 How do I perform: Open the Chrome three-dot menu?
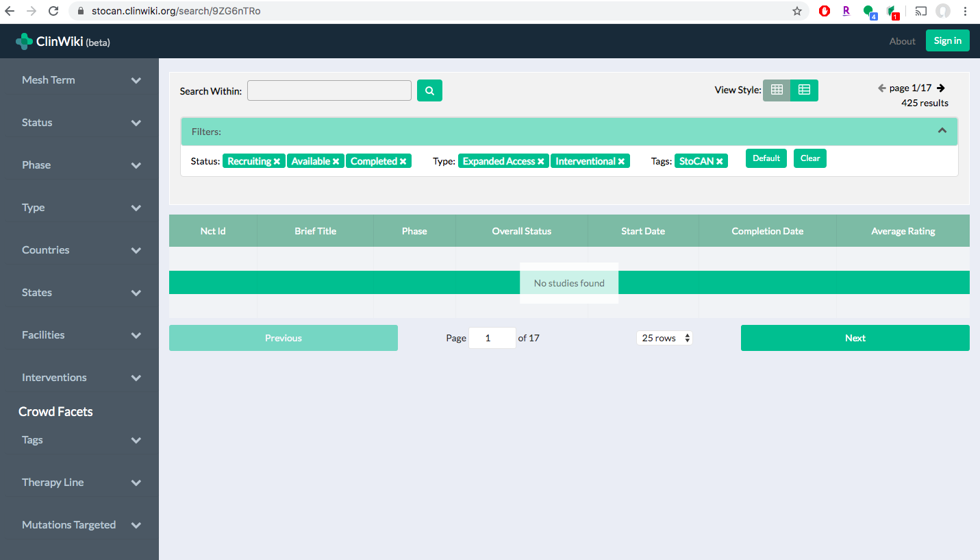coord(966,11)
